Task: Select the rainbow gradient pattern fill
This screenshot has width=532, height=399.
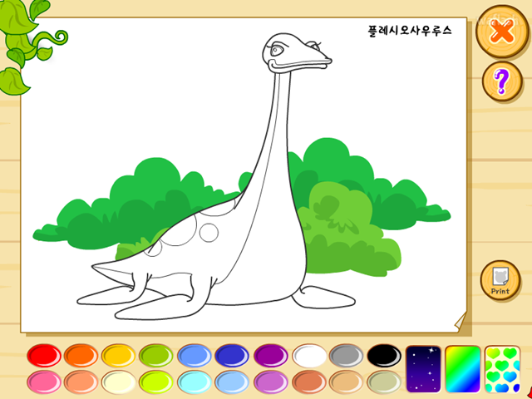Action: [x=463, y=369]
